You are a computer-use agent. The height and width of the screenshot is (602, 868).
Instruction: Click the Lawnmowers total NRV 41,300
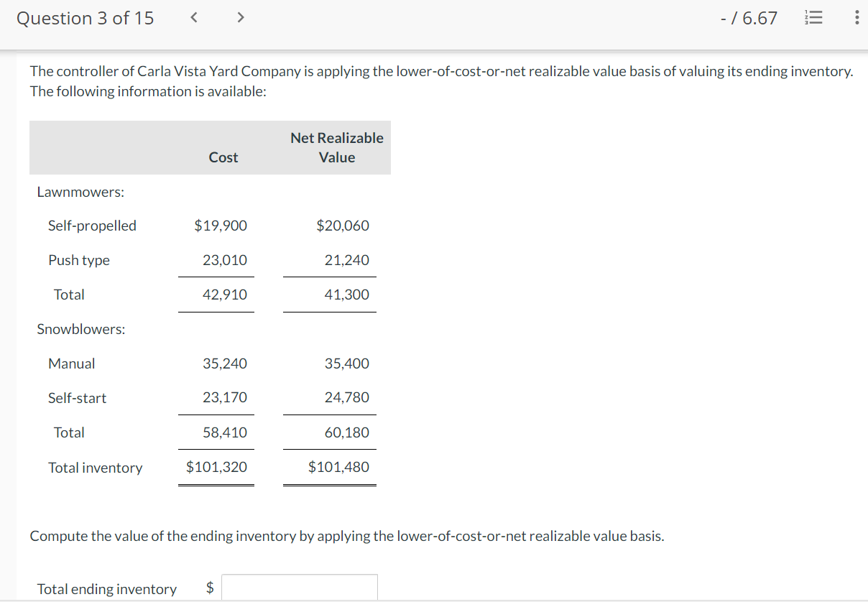pyautogui.click(x=347, y=295)
